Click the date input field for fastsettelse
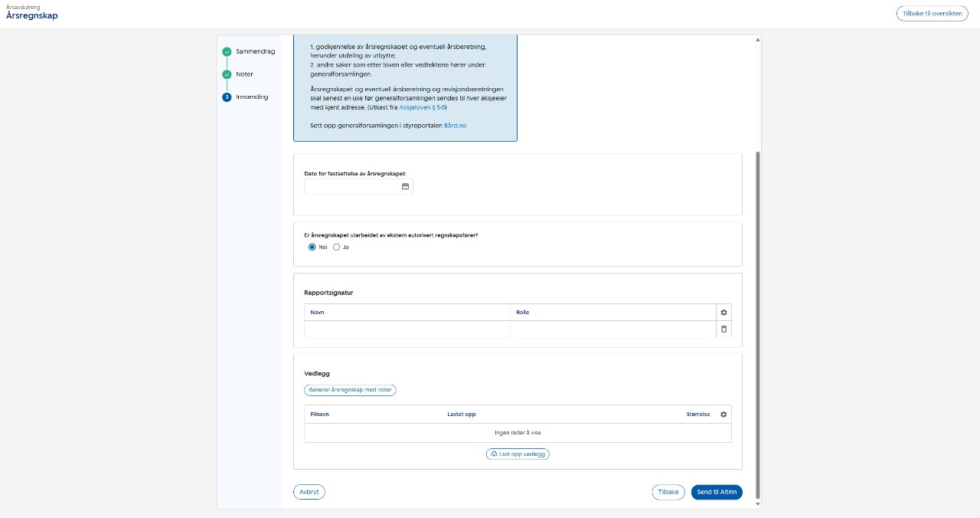 (x=352, y=186)
